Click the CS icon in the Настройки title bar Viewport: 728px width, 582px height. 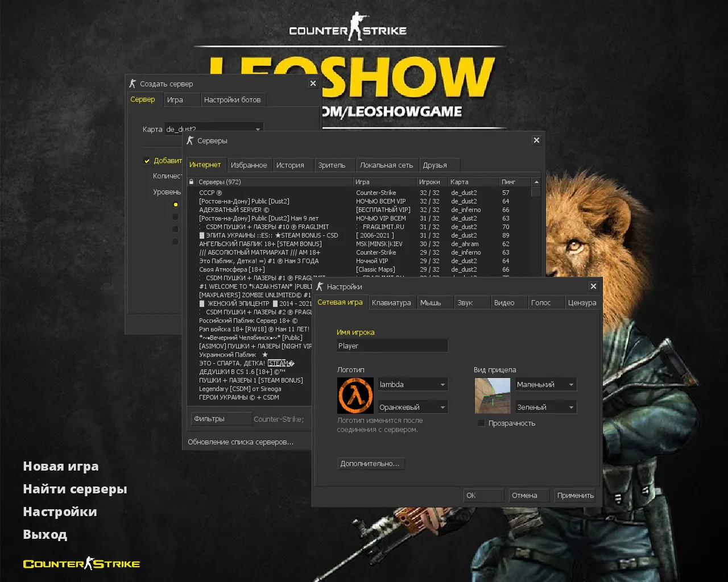[320, 286]
